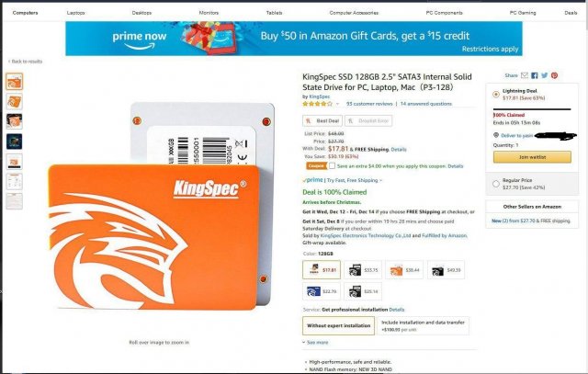
Task: Share the product on Twitter
Action: 545,75
